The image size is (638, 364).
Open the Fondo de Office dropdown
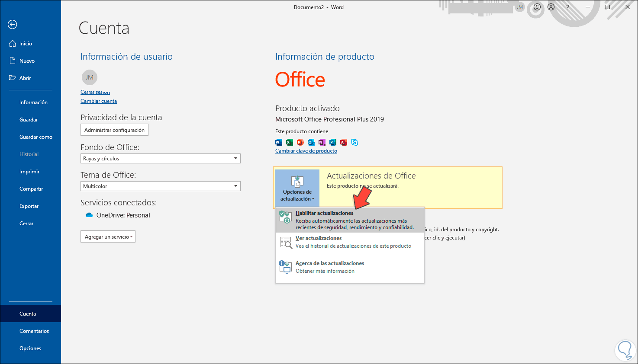coord(161,159)
